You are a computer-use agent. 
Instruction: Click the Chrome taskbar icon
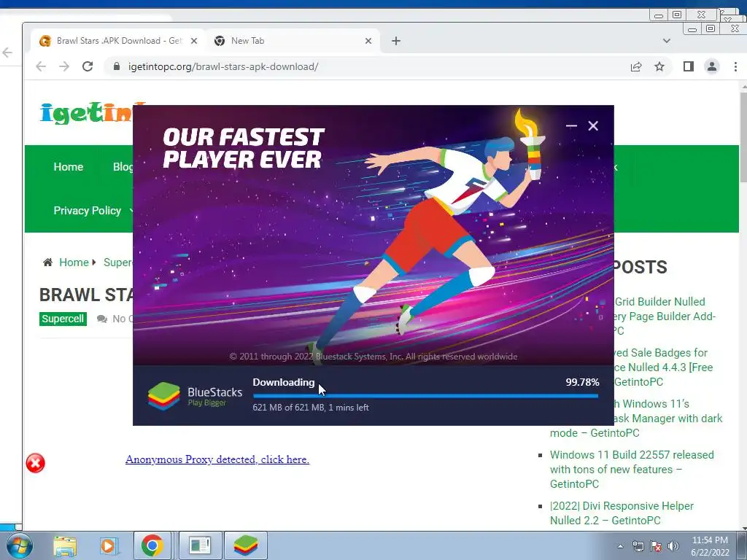tap(152, 545)
